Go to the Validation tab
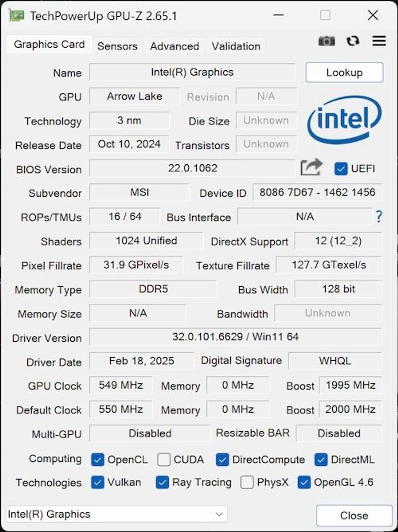 [x=236, y=46]
